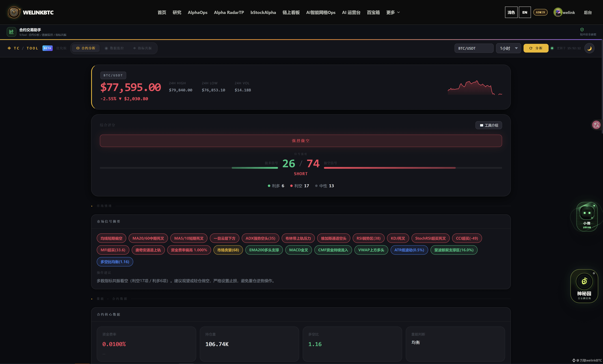Click the yellow 分析 refresh button
Viewport: 603px width, 364px height.
(x=536, y=48)
